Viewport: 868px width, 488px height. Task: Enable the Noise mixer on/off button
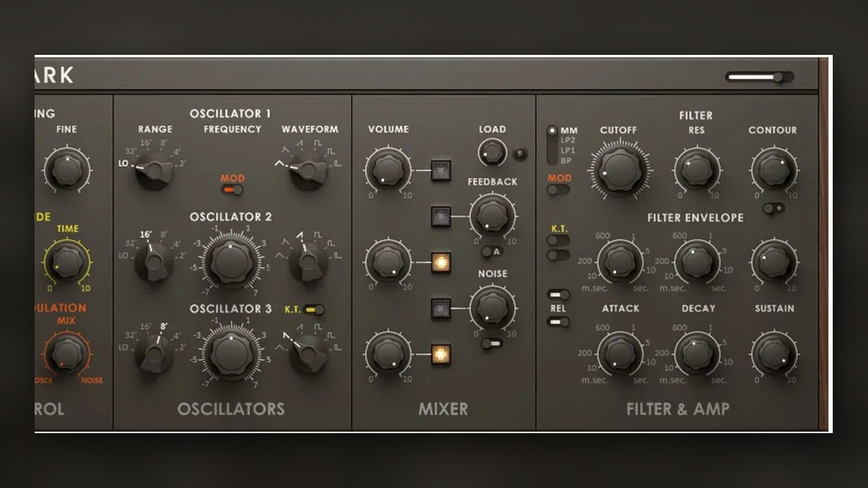pos(441,308)
